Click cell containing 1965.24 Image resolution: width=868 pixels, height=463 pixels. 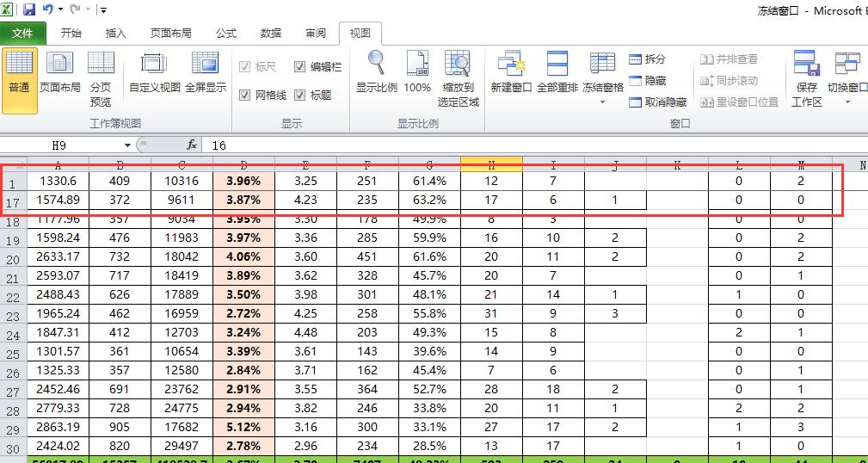click(58, 313)
